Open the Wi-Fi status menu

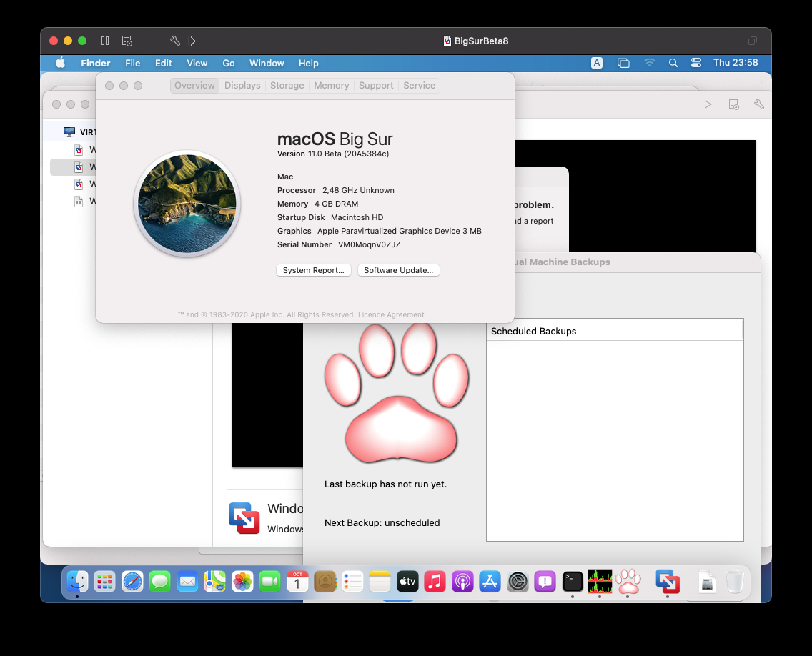click(650, 63)
